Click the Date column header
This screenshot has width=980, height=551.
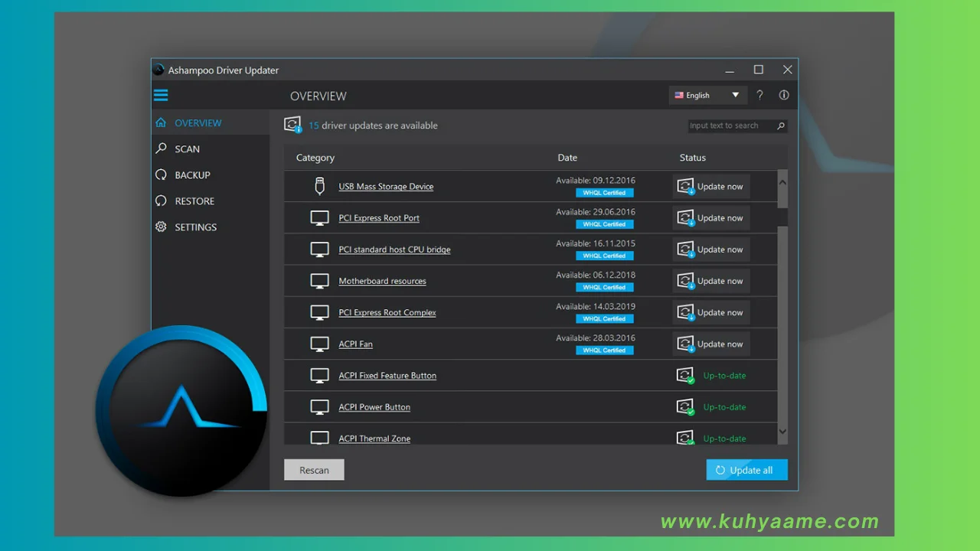(x=567, y=158)
